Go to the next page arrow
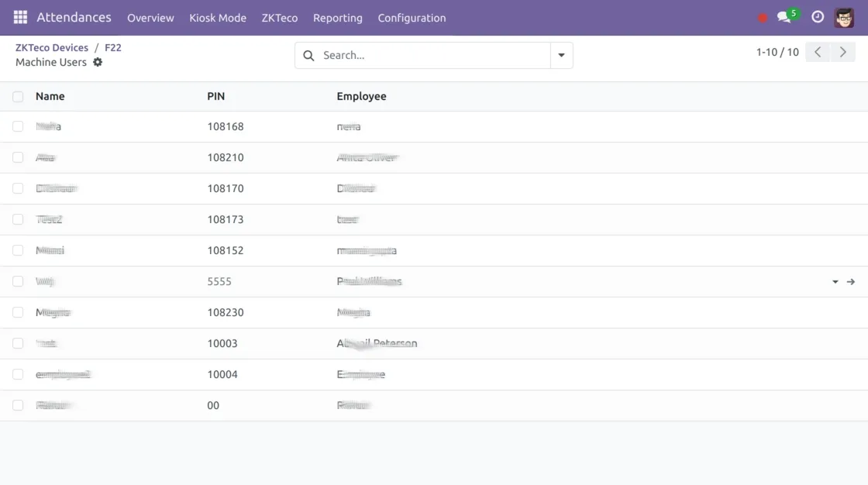The image size is (868, 485). tap(843, 53)
